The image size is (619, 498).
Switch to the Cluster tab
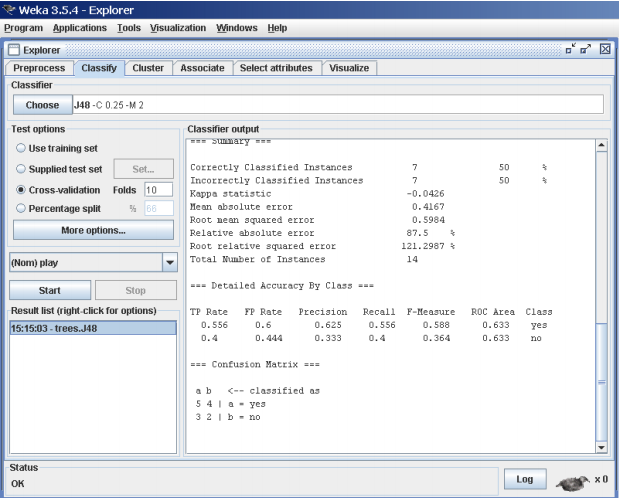coord(148,68)
